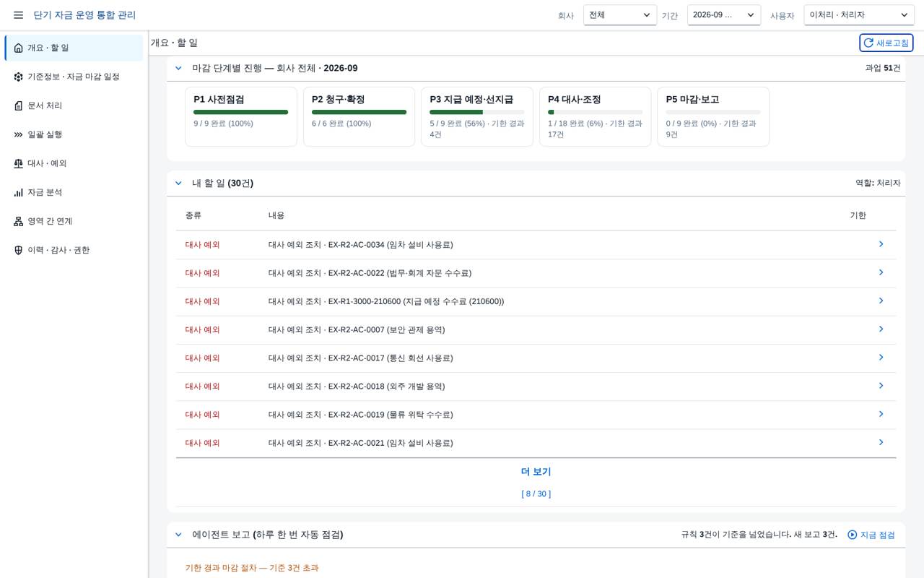Open arrow for EX-R2-AC-0022 row
This screenshot has height=578, width=924.
881,272
